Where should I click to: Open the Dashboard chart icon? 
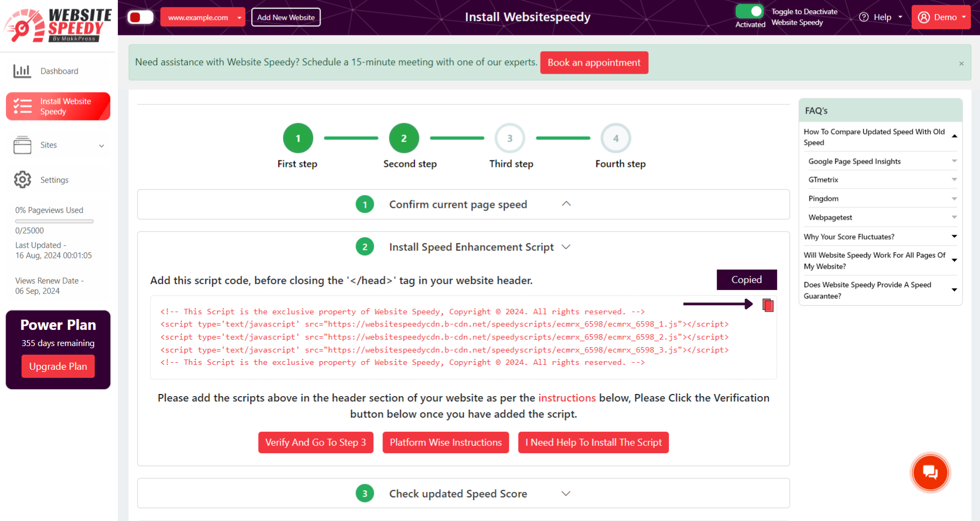tap(22, 71)
